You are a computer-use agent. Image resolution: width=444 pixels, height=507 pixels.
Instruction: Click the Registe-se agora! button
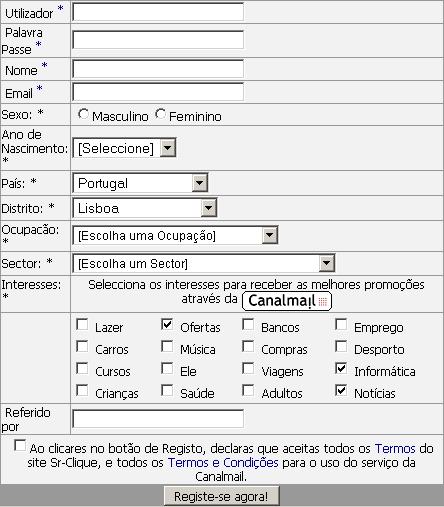coord(222,496)
